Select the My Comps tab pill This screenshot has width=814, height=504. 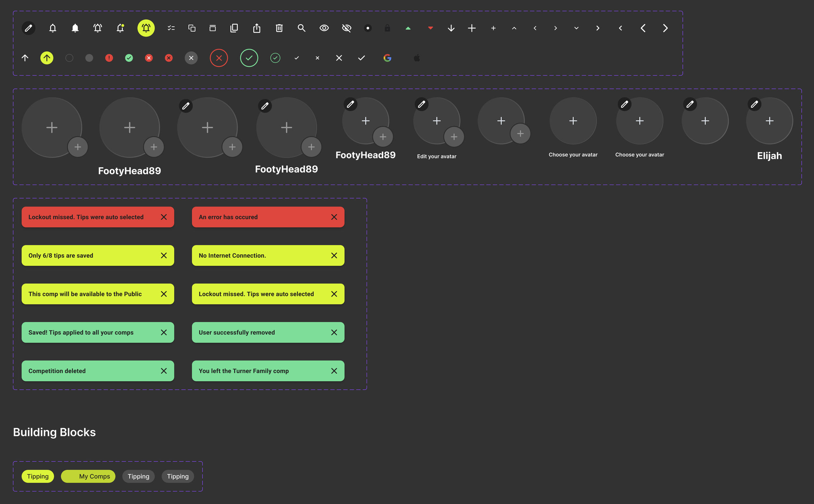pos(88,476)
